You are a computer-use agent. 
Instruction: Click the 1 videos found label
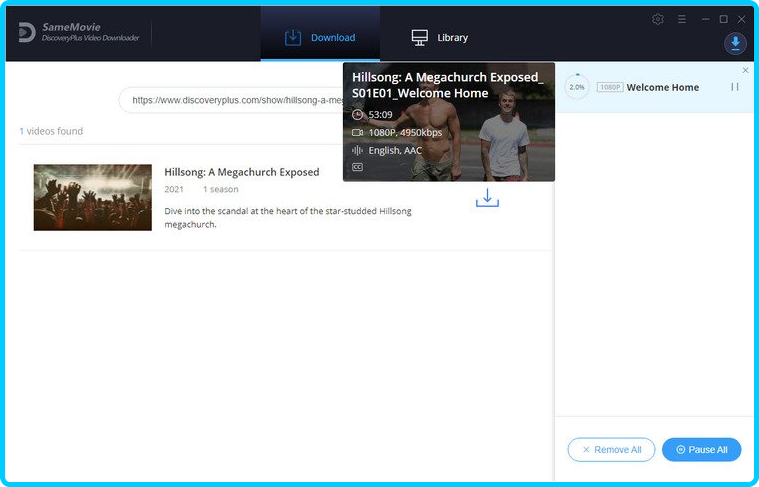pos(51,131)
